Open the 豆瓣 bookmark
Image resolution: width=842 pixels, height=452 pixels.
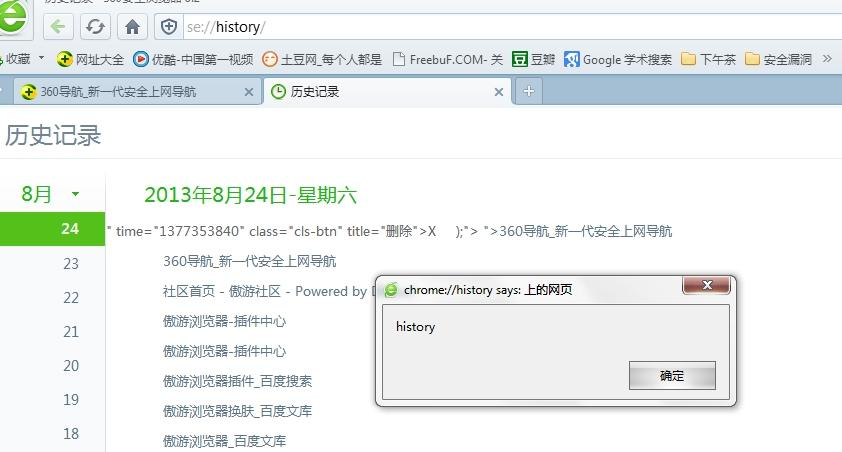[533, 59]
